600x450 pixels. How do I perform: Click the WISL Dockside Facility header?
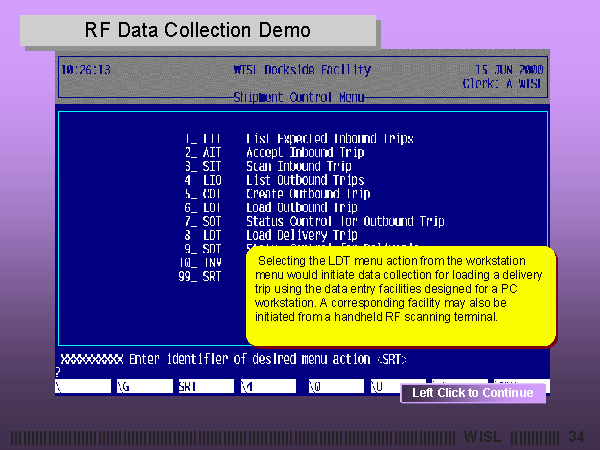302,70
